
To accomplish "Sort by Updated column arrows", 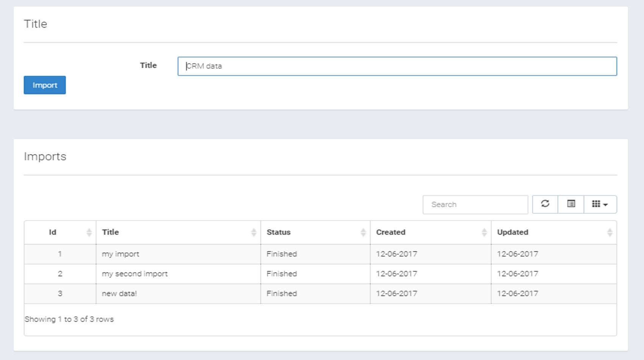I will 609,232.
